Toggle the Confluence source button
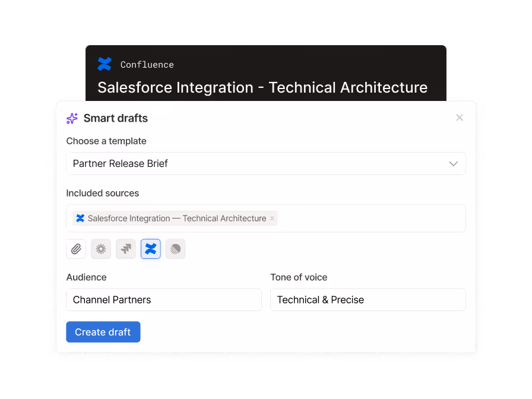This screenshot has height=399, width=532. [151, 249]
